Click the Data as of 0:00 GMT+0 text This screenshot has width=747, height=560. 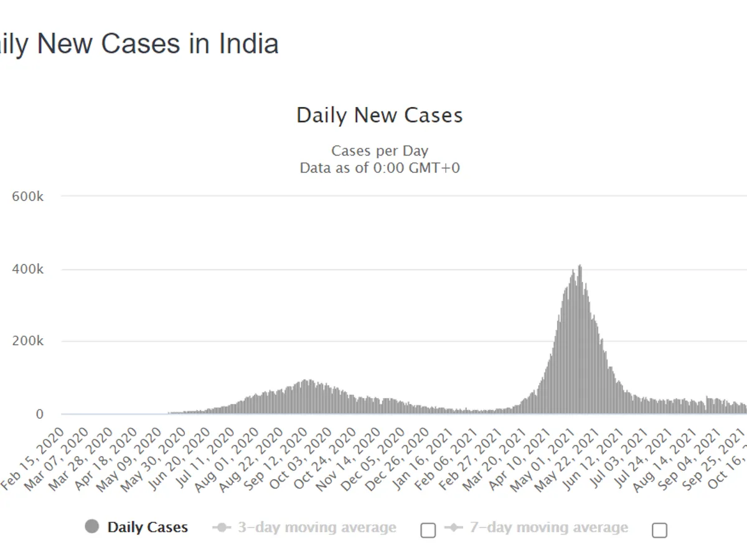coord(380,168)
